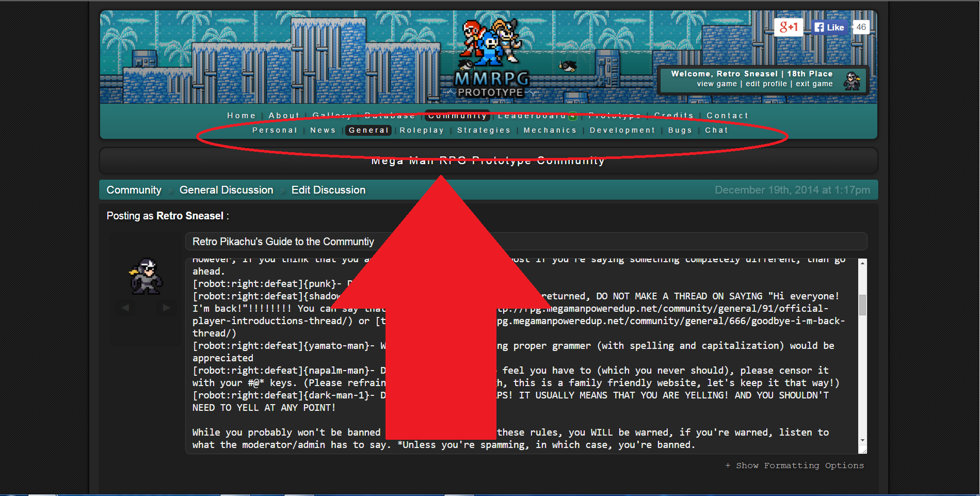This screenshot has width=980, height=496.
Task: Click the Facebook like count 46
Action: pyautogui.click(x=861, y=27)
